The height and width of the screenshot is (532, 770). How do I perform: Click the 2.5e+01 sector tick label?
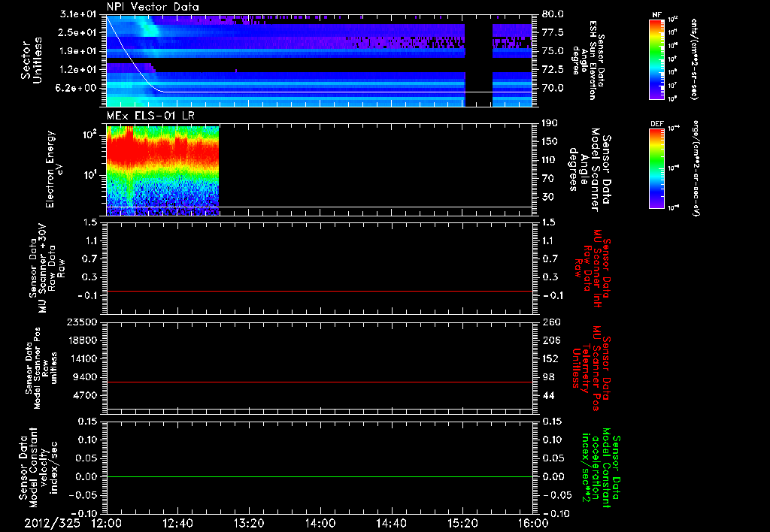coord(78,32)
